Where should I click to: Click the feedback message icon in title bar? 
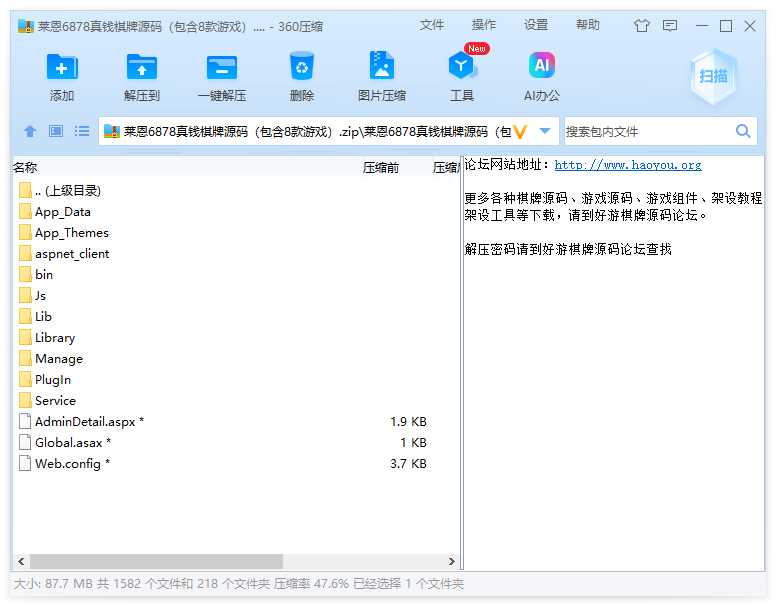click(670, 25)
